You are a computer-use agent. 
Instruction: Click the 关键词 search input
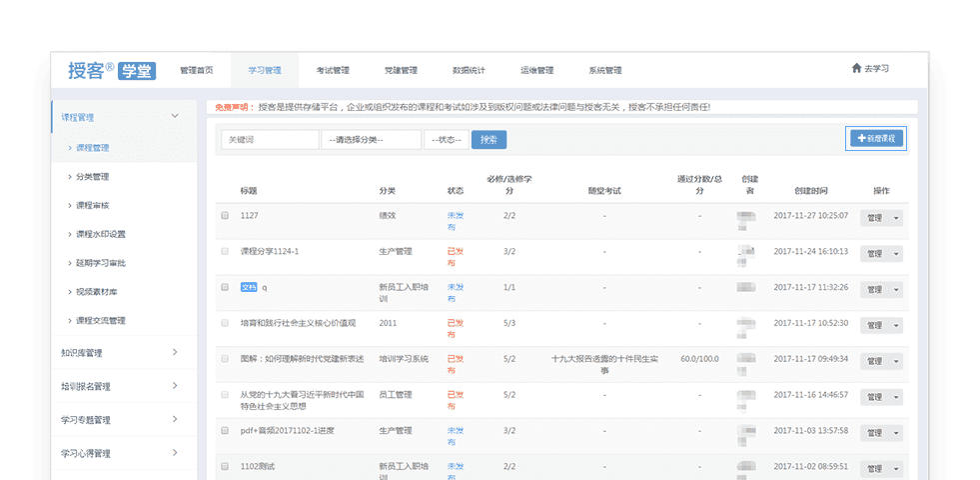pos(270,140)
